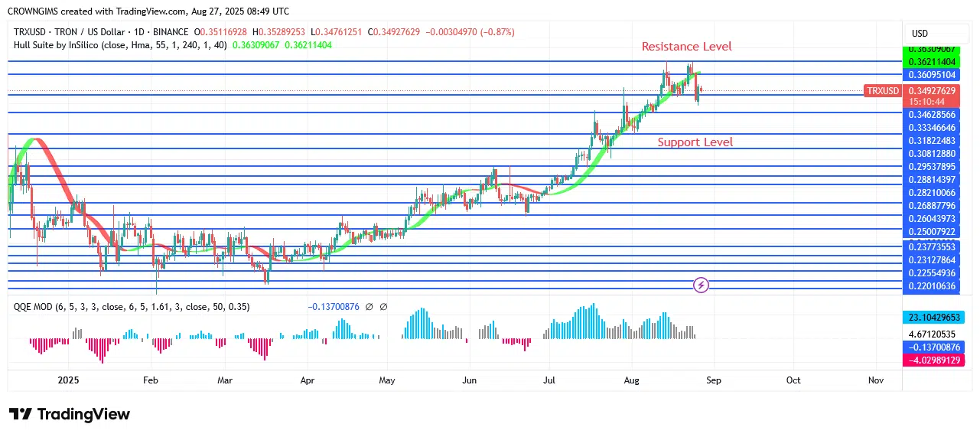The width and height of the screenshot is (980, 437).
Task: Click the Oct label on the time axis
Action: pos(793,380)
